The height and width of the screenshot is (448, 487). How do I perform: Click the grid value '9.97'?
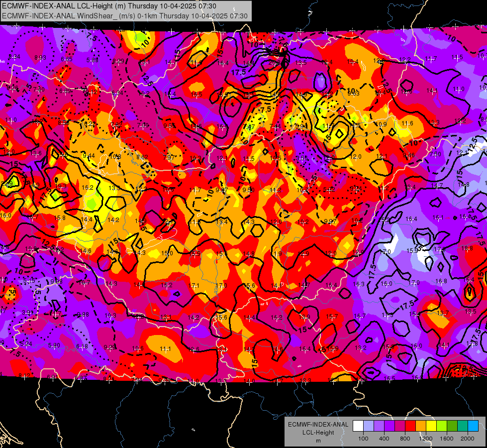pyautogui.click(x=330, y=222)
